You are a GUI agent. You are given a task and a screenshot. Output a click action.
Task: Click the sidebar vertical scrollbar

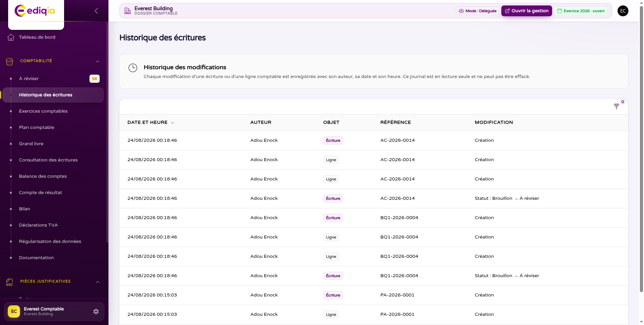click(107, 132)
